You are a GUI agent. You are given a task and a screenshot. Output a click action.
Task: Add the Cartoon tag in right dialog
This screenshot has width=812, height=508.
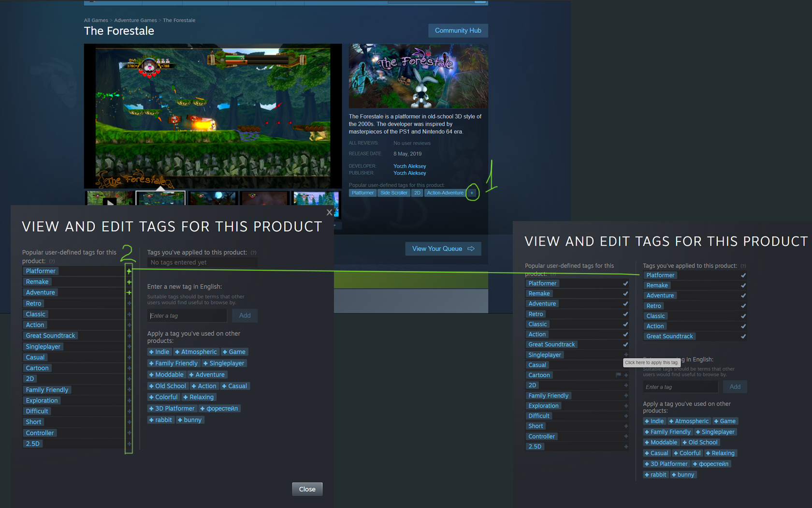pos(626,375)
